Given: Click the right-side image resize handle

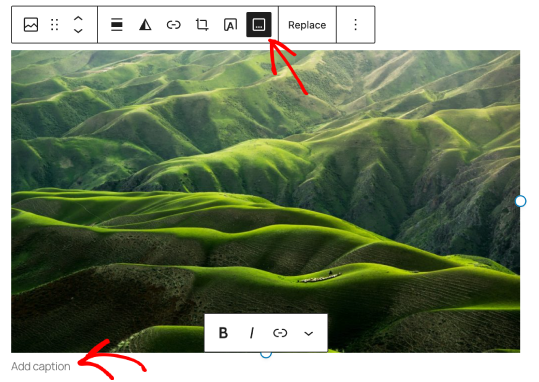Looking at the screenshot, I should [520, 201].
